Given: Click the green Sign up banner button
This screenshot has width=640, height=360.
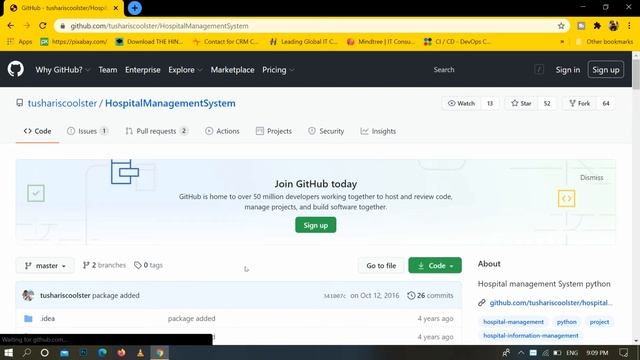Looking at the screenshot, I should (x=316, y=225).
